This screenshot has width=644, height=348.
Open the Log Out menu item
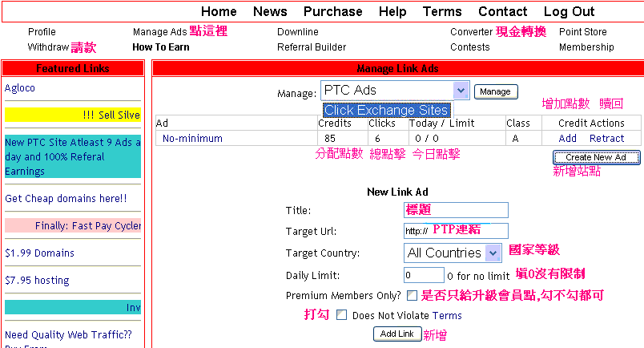click(569, 11)
